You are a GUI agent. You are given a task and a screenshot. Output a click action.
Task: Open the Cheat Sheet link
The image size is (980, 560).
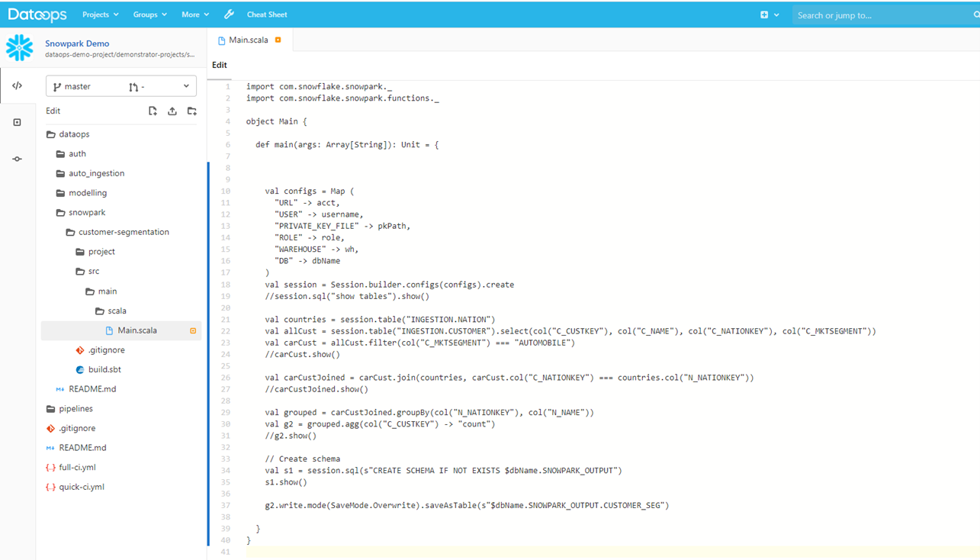pos(266,14)
